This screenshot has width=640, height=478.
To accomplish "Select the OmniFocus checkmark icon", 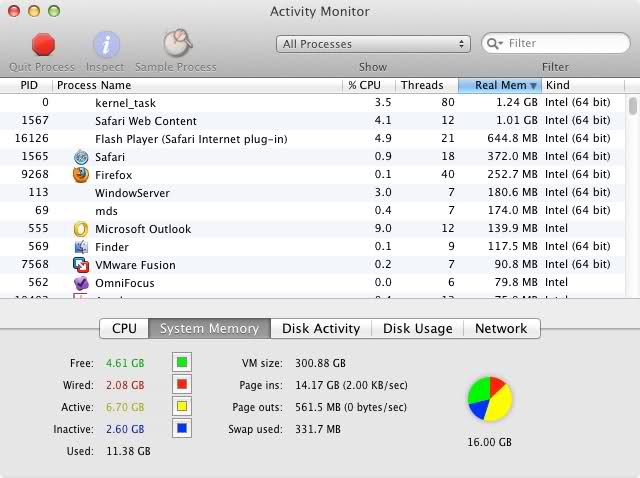I will point(81,282).
